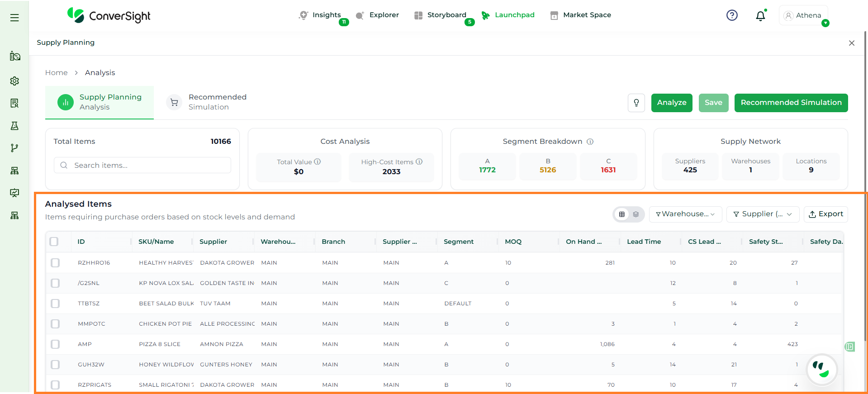
Task: Open the floating chat assistant icon
Action: point(822,370)
